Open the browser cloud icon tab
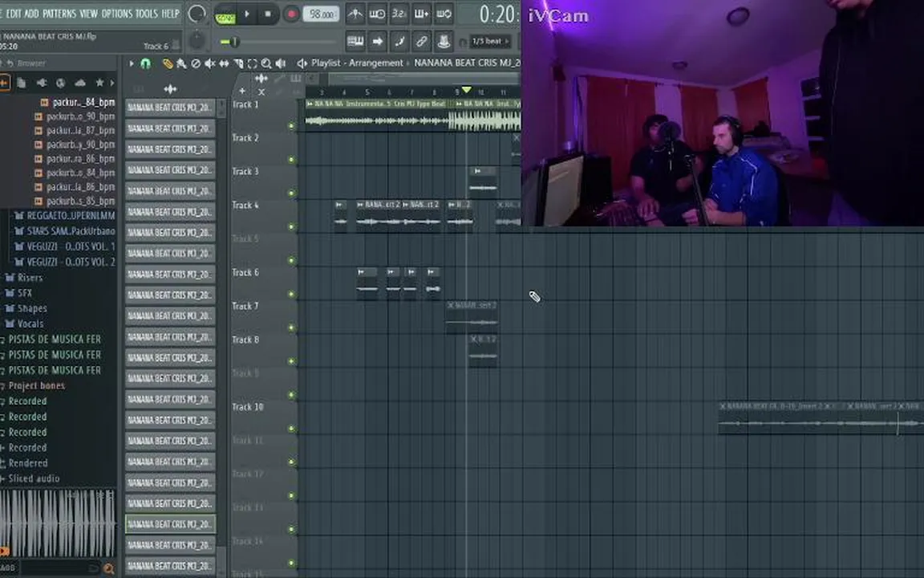Image resolution: width=924 pixels, height=578 pixels. point(80,83)
